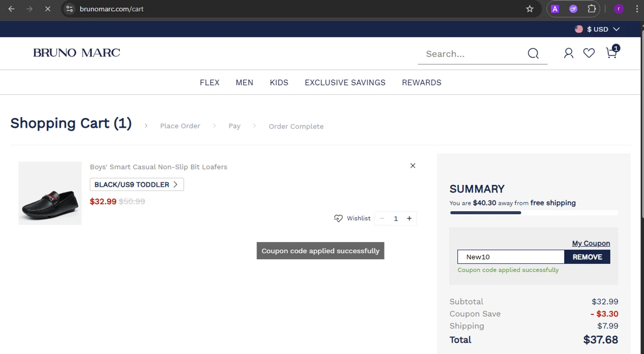Click the $32.99 sale price

coord(103,201)
